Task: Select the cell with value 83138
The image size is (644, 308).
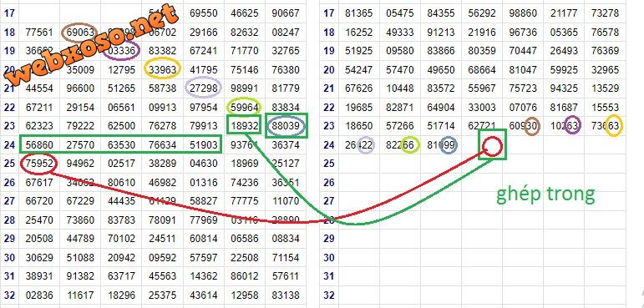Action: pyautogui.click(x=286, y=295)
